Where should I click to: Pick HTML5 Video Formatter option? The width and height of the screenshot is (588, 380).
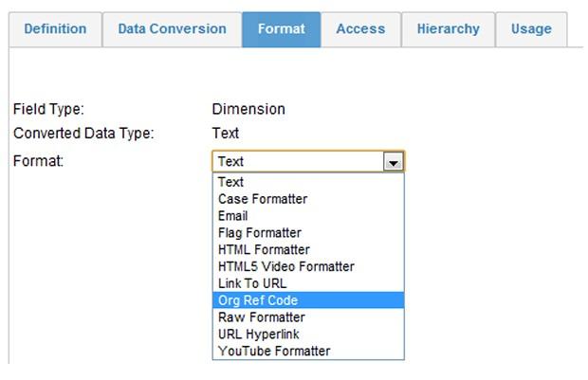(308, 266)
